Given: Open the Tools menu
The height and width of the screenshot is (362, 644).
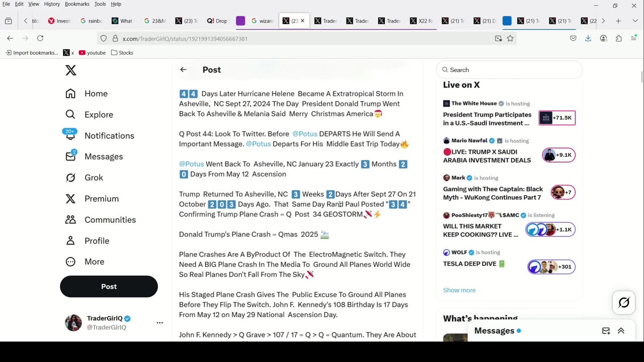Looking at the screenshot, I should click(x=100, y=4).
